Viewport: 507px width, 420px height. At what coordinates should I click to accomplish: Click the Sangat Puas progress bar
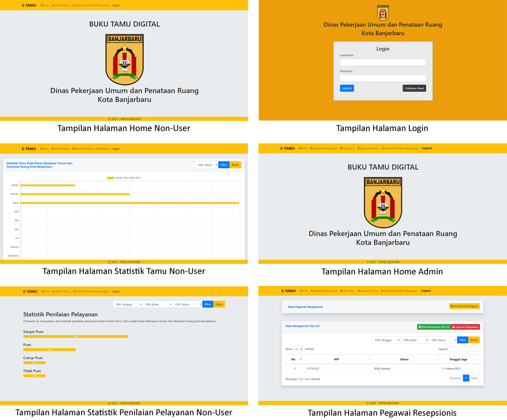76,337
